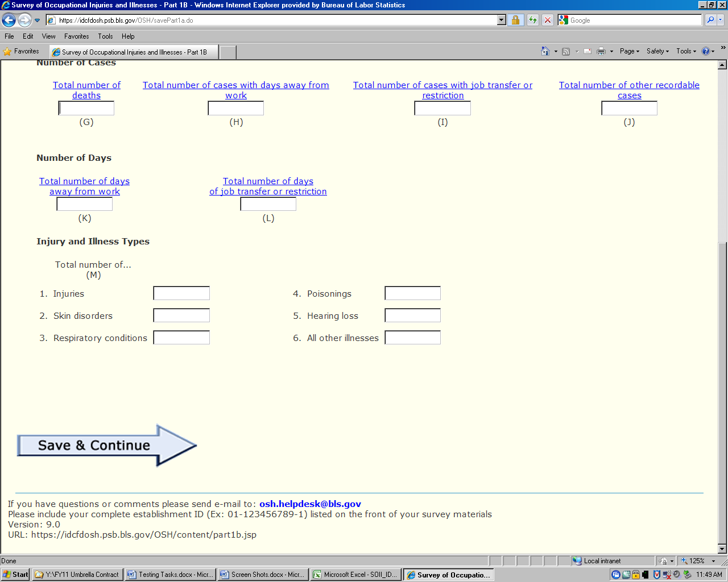Open the Help menu
The image size is (728, 582).
pos(128,36)
